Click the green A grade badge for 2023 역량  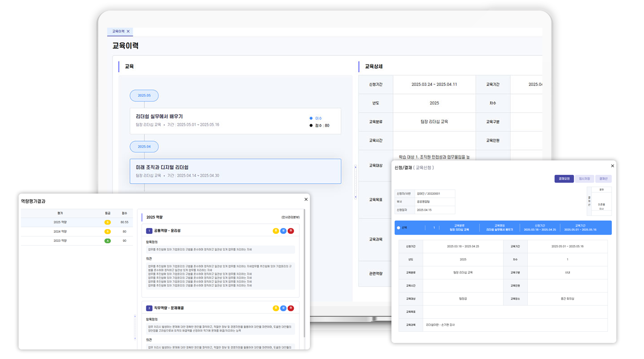coord(107,241)
